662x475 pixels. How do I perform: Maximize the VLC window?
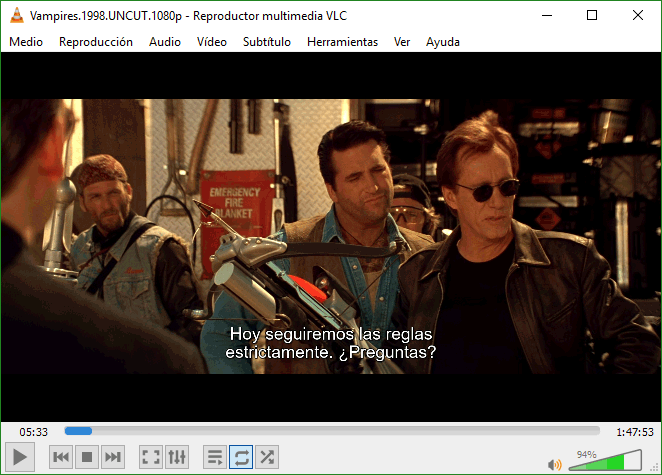pyautogui.click(x=592, y=15)
